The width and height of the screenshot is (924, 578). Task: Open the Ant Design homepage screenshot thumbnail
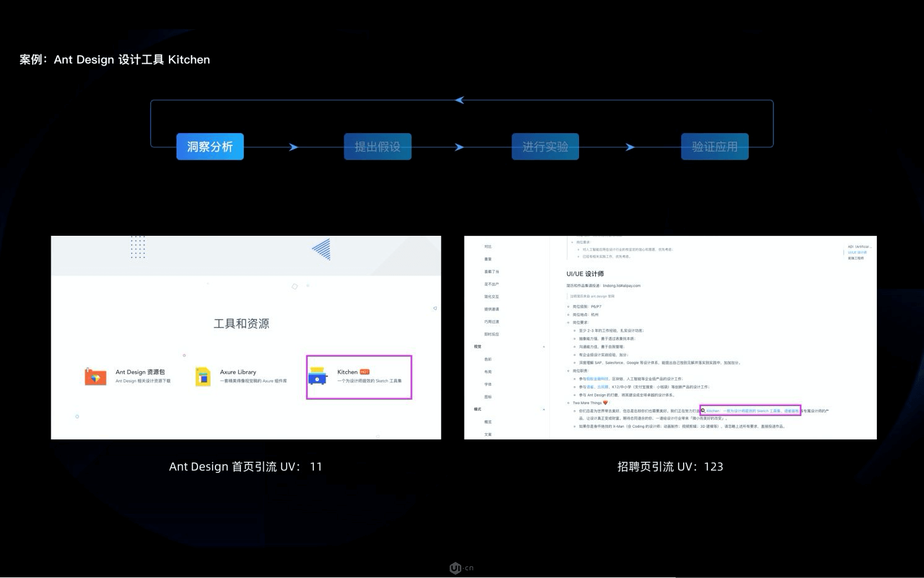246,337
